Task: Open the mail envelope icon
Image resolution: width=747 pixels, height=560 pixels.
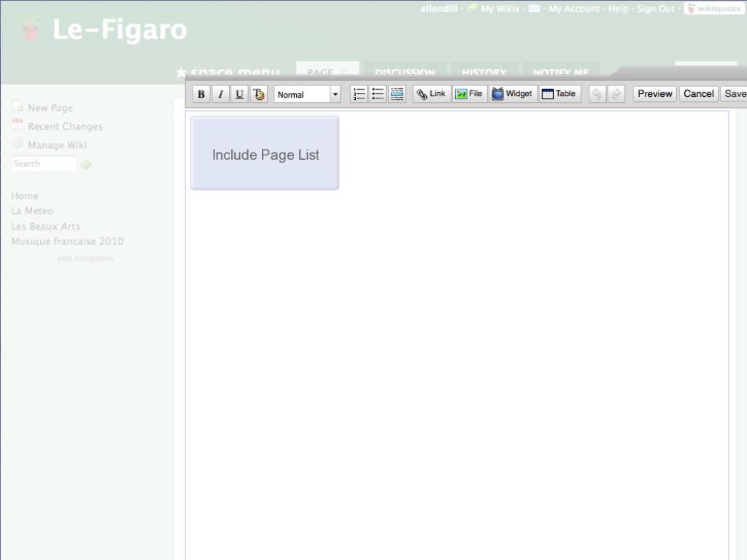Action: (x=534, y=9)
